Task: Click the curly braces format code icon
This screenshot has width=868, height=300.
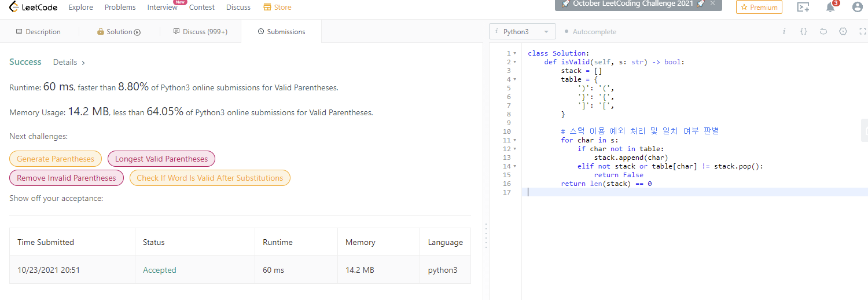Action: 804,31
